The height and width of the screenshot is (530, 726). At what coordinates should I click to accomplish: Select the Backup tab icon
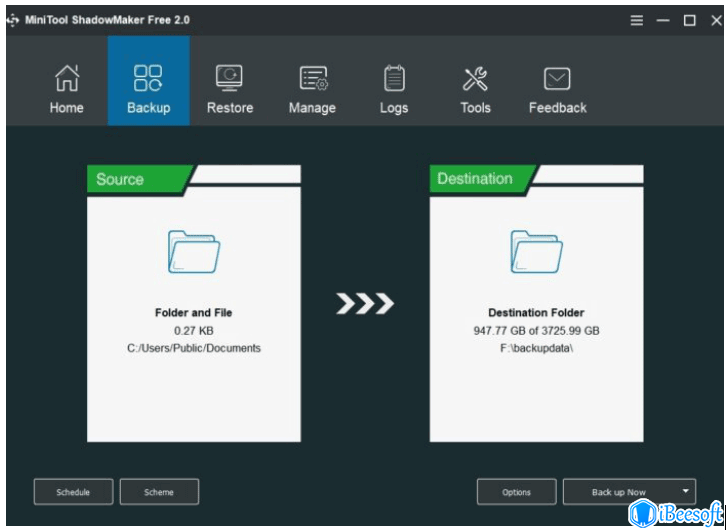tap(148, 78)
